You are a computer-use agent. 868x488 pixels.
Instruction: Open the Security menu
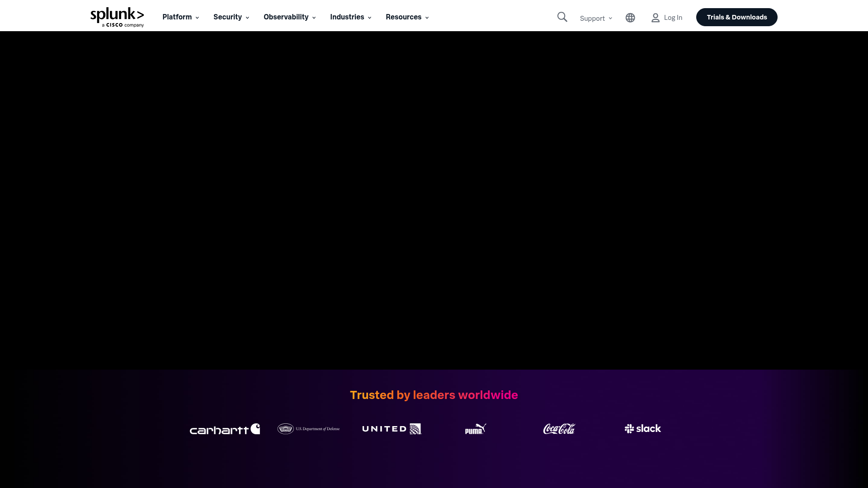(231, 17)
